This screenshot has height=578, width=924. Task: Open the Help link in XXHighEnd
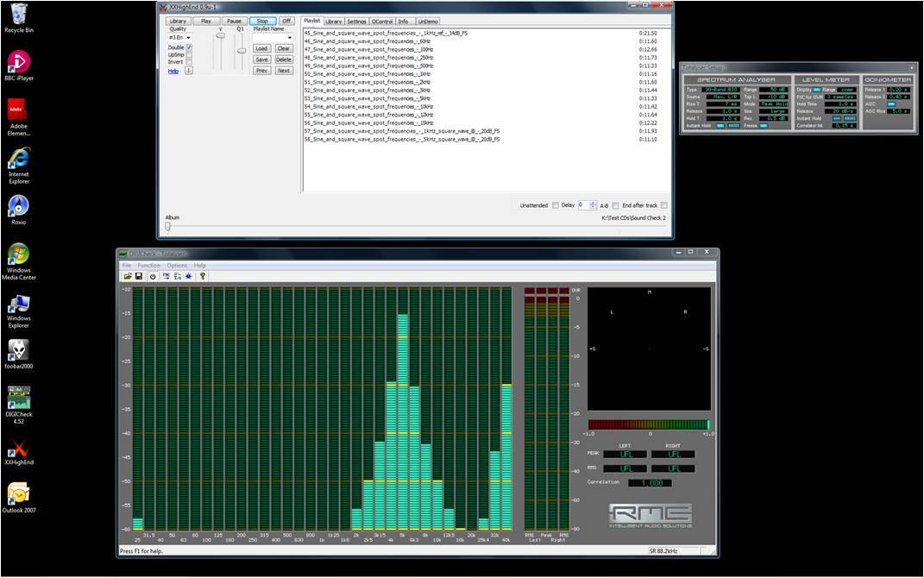tap(173, 71)
